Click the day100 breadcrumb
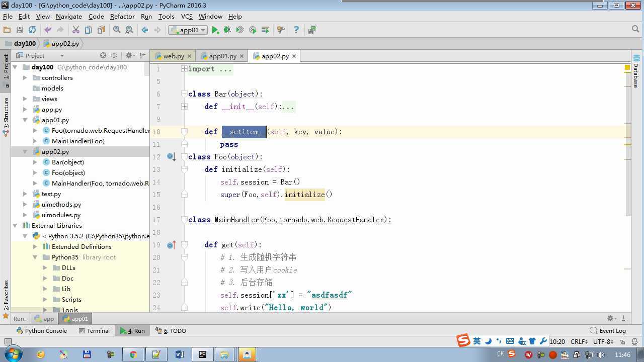This screenshot has width=644, height=362. (20, 44)
